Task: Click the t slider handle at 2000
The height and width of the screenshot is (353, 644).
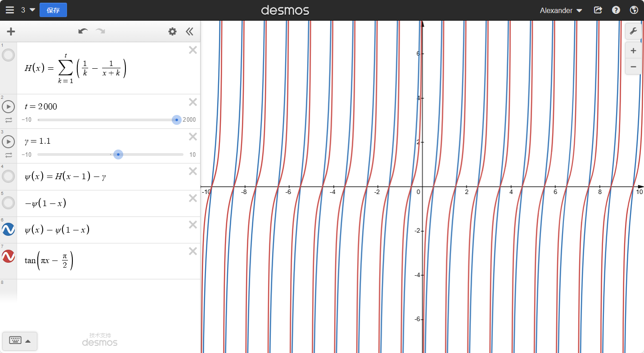Action: point(177,120)
